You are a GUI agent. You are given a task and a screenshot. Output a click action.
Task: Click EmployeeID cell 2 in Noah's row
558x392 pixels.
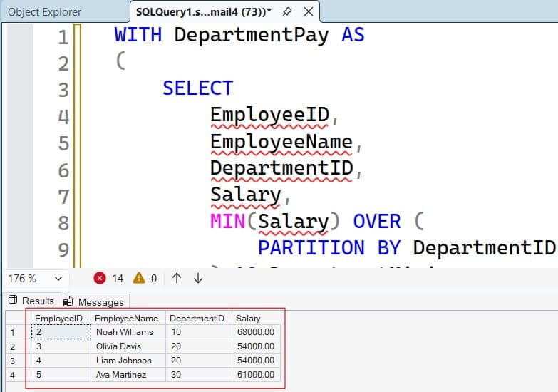[x=61, y=332]
